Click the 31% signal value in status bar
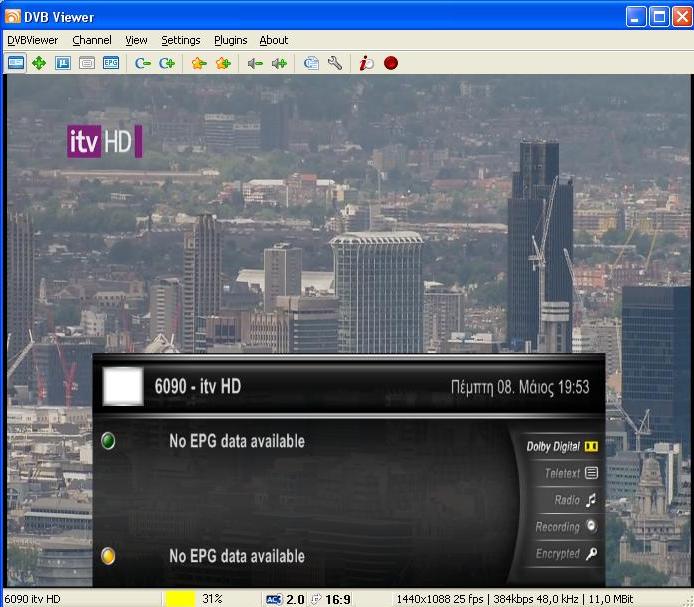Screen dimensions: 694x607 tap(212, 599)
